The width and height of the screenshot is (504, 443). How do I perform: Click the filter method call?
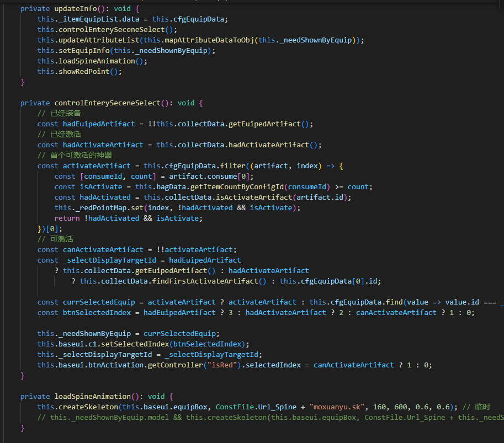(233, 166)
